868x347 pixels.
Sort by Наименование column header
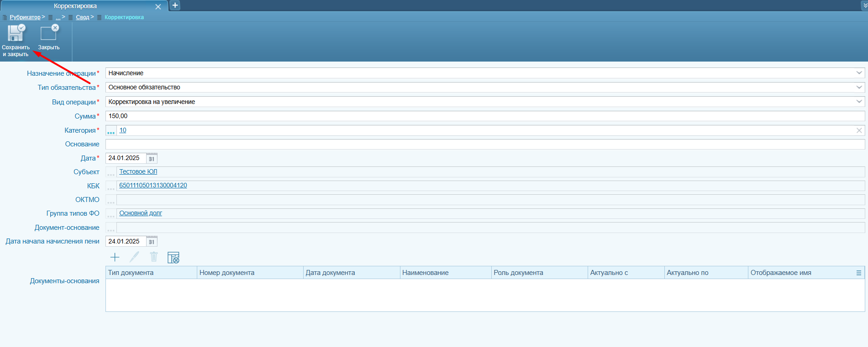click(x=446, y=273)
